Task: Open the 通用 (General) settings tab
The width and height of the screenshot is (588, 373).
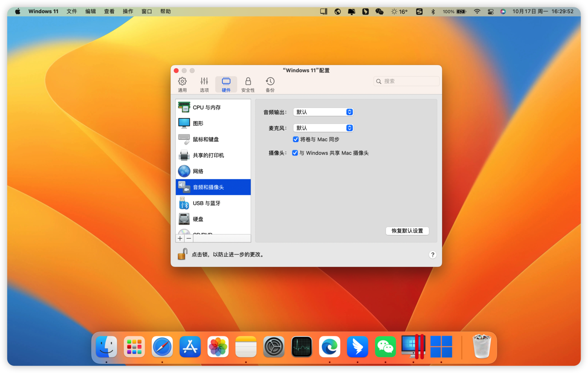Action: point(182,85)
